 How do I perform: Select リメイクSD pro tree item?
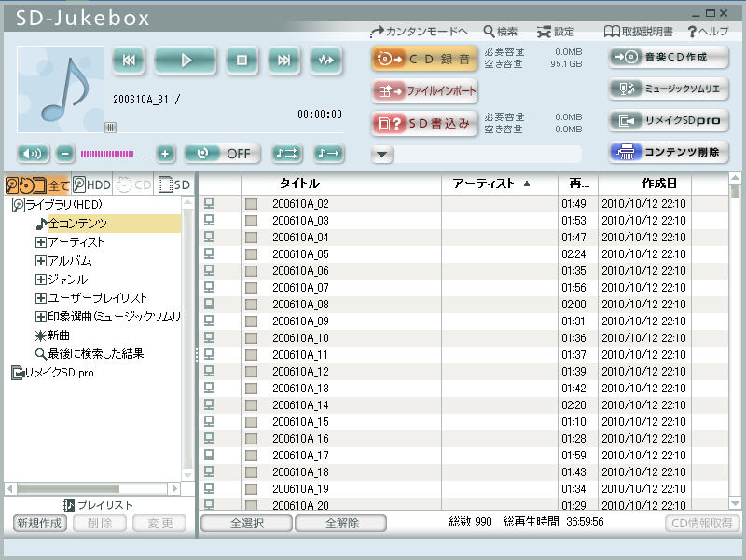click(52, 373)
